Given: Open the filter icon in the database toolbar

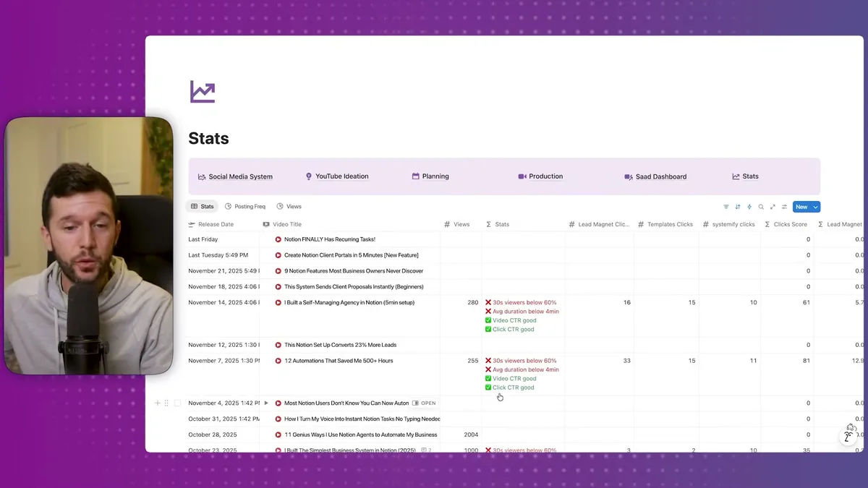Looking at the screenshot, I should [726, 207].
